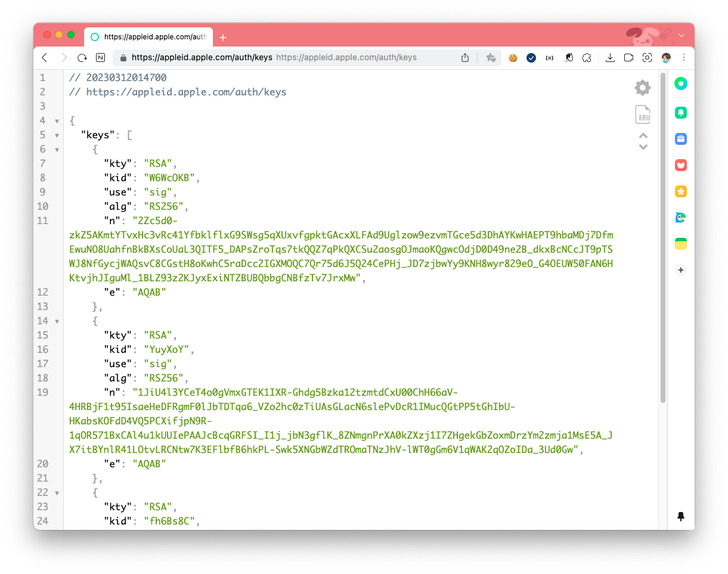The width and height of the screenshot is (728, 574).
Task: Go back to previous page
Action: [x=44, y=58]
